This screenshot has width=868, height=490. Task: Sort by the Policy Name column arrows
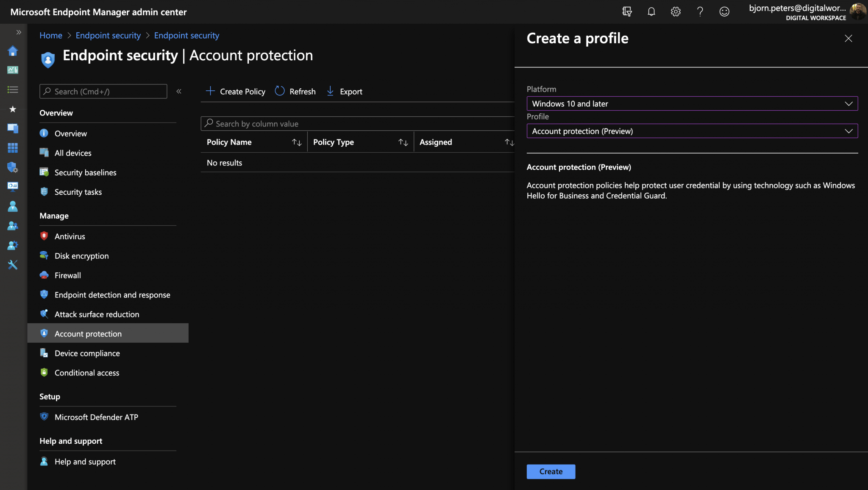(x=297, y=142)
